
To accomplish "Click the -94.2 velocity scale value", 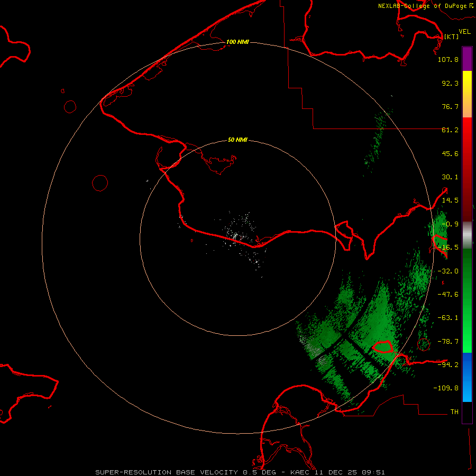I will coord(448,364).
